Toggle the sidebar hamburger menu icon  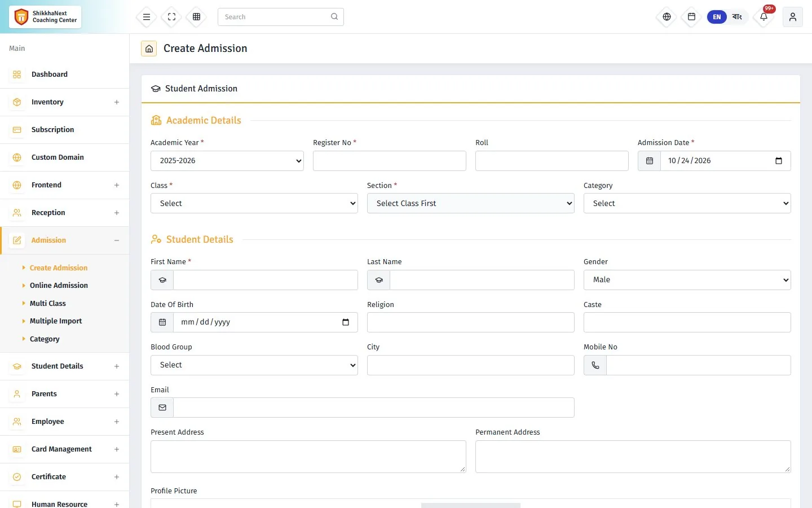tap(147, 17)
